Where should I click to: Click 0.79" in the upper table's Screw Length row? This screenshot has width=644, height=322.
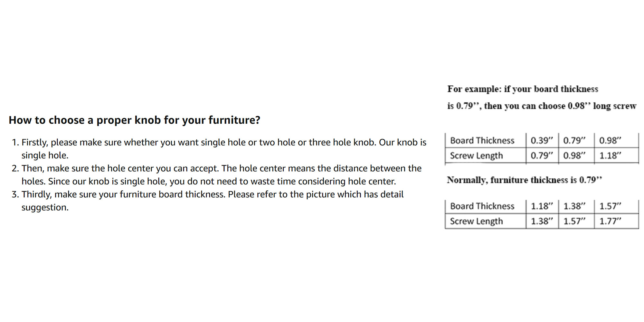pyautogui.click(x=542, y=156)
